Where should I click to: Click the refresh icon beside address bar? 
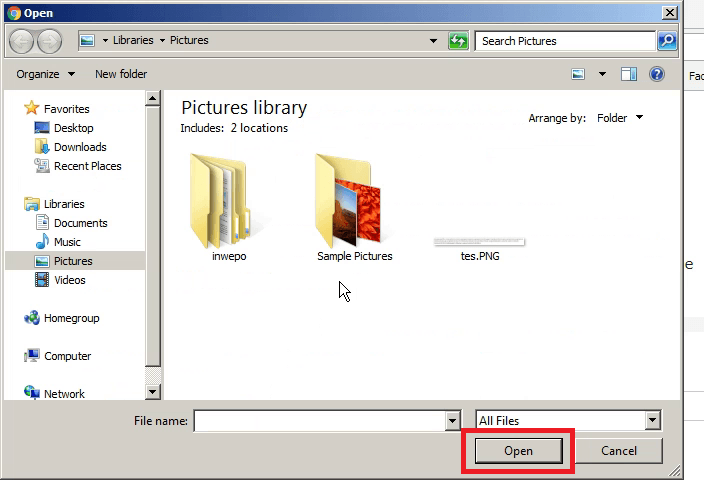[458, 41]
